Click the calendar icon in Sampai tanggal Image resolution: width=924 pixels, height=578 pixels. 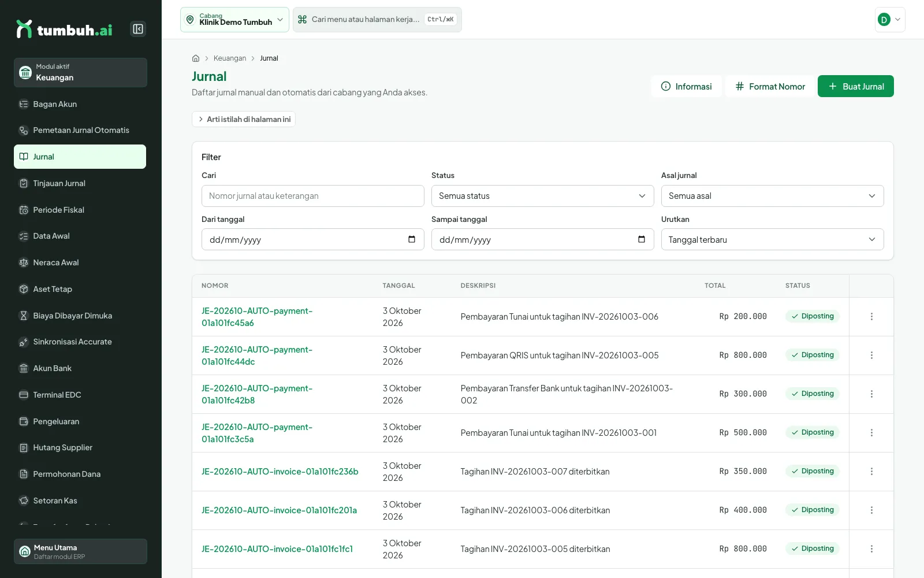(x=642, y=239)
